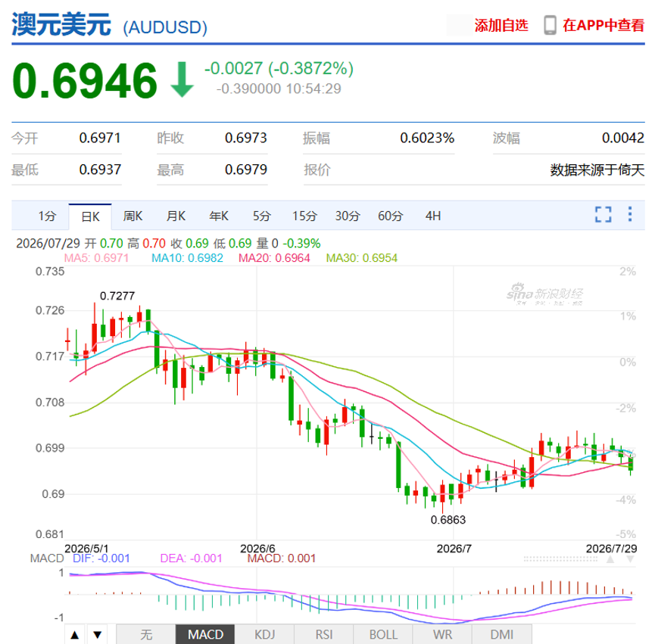Click the down triangle indicator button
The width and height of the screenshot is (655, 644).
click(x=98, y=635)
